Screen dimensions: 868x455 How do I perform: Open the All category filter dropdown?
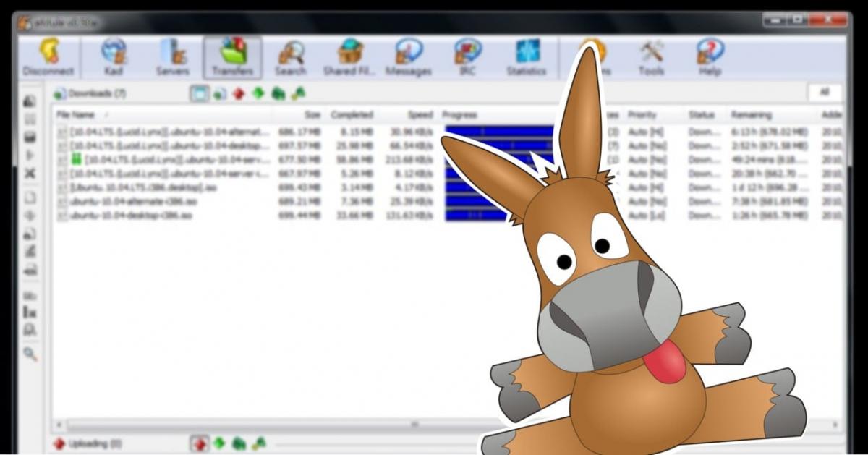pos(823,93)
